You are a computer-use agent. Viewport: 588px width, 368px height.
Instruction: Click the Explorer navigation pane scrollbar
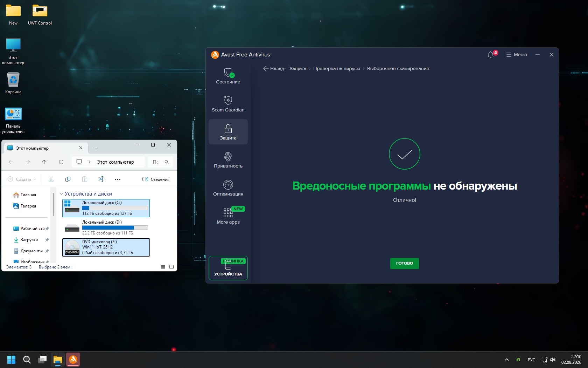[53, 204]
